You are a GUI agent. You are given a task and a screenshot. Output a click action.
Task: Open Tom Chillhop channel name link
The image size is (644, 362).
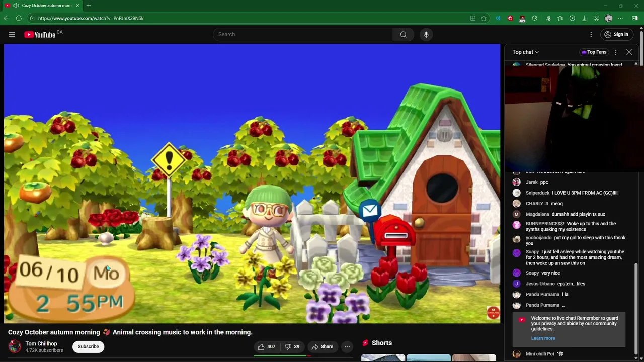point(41,344)
